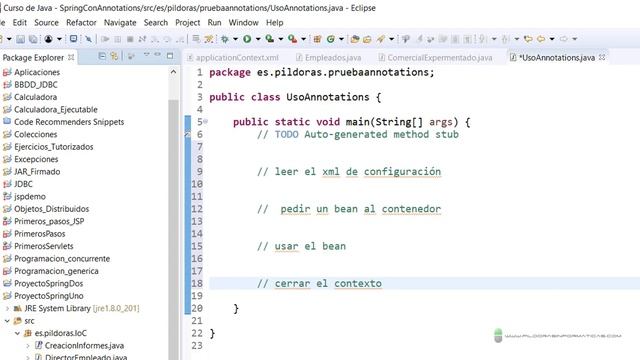Open the Edit menu
Image resolution: width=640 pixels, height=360 pixels.
click(x=19, y=23)
